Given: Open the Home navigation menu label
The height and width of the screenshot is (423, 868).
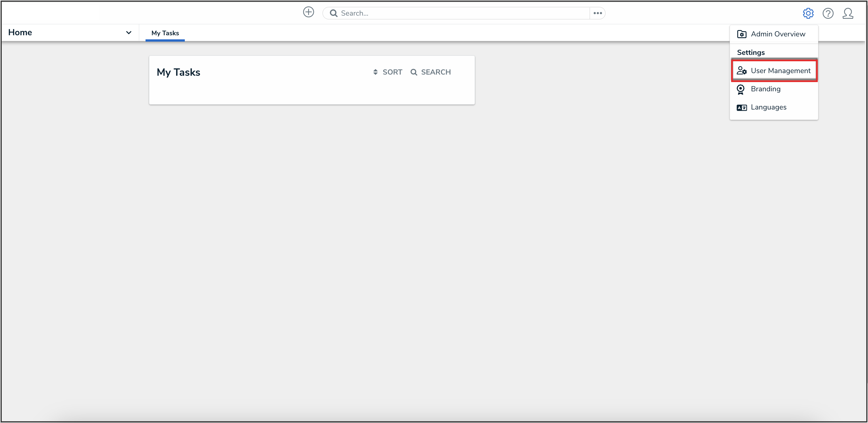Looking at the screenshot, I should pyautogui.click(x=20, y=32).
